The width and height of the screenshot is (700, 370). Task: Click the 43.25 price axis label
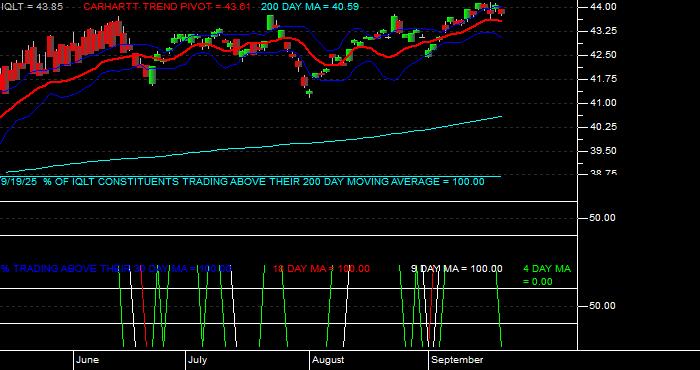(x=603, y=31)
